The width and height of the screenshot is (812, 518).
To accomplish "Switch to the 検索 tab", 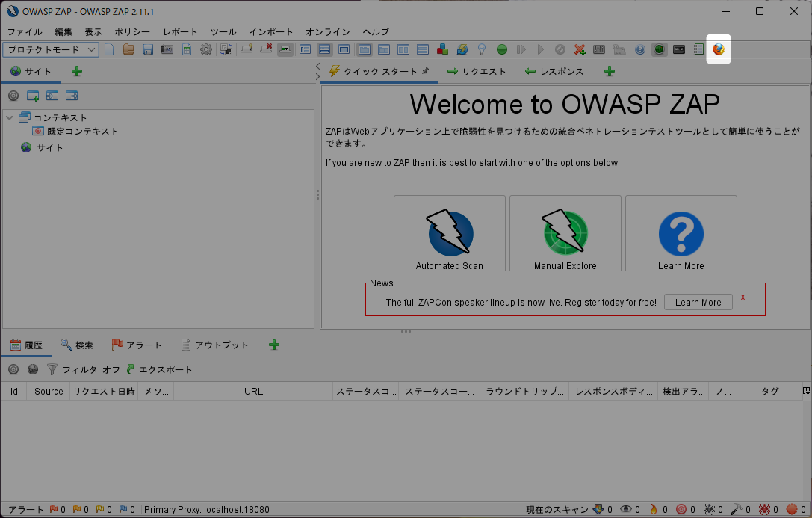I will (77, 345).
